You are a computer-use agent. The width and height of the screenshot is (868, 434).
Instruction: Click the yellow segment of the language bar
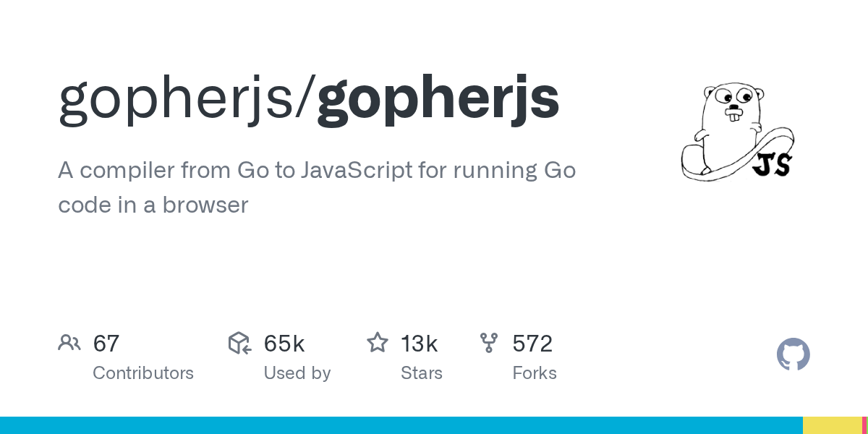(x=832, y=425)
